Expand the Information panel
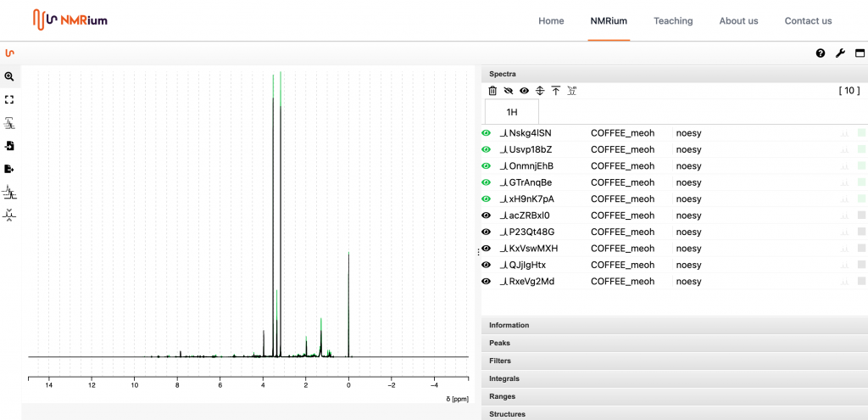Screen dimensions: 868x420 point(674,325)
